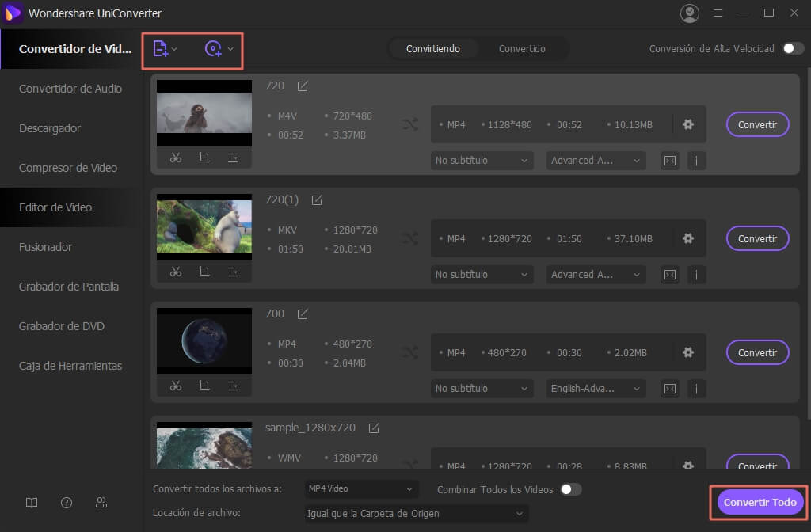Click the user guide book icon

coord(31,503)
